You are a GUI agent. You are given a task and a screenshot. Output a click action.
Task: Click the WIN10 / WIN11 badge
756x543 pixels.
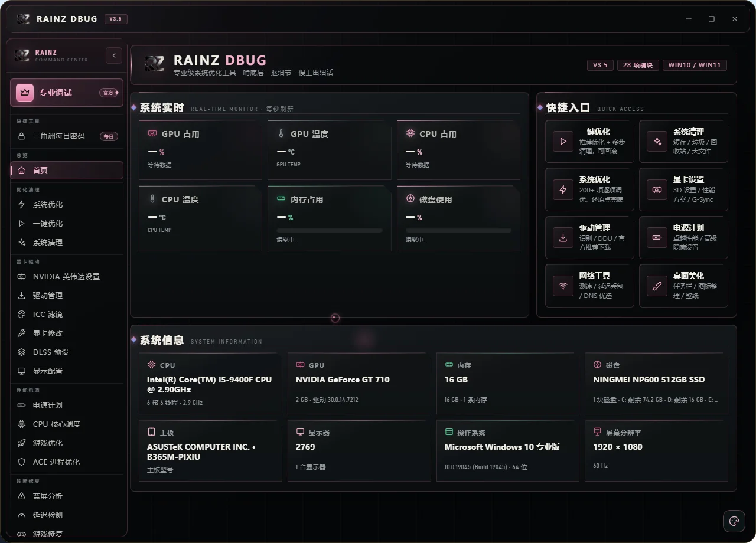coord(695,65)
